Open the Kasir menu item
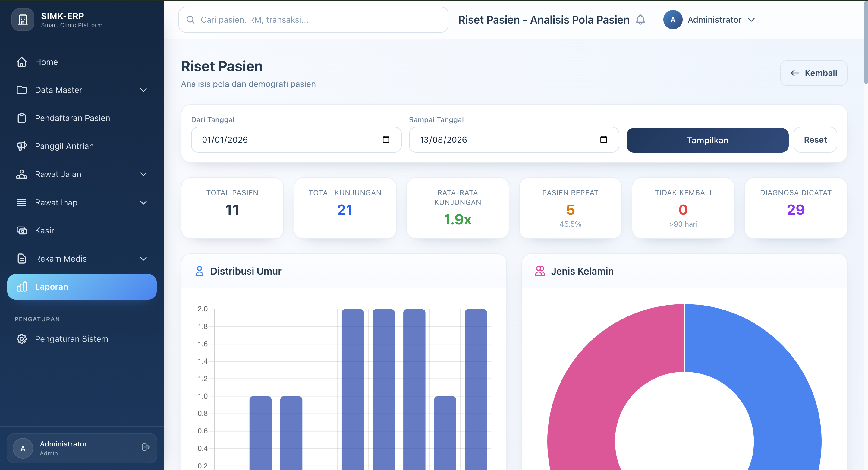Viewport: 868px width, 470px height. (x=82, y=230)
